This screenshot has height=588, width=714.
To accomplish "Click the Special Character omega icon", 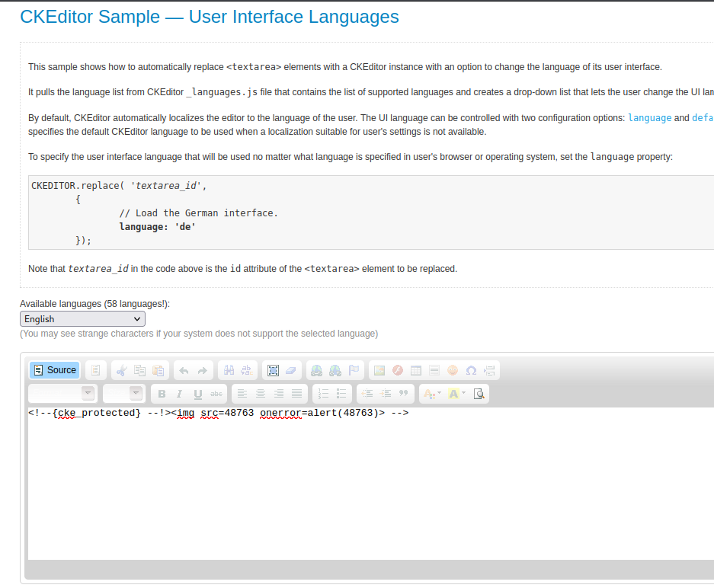I will pyautogui.click(x=471, y=370).
